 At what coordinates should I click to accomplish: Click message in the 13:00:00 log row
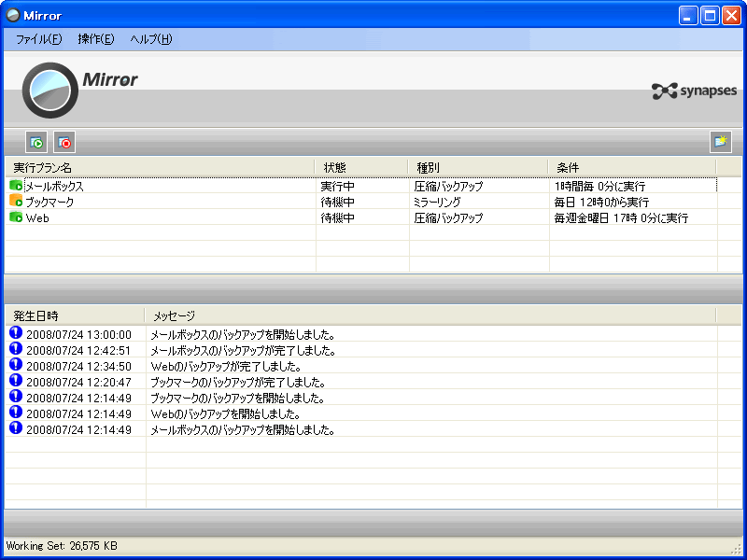243,335
